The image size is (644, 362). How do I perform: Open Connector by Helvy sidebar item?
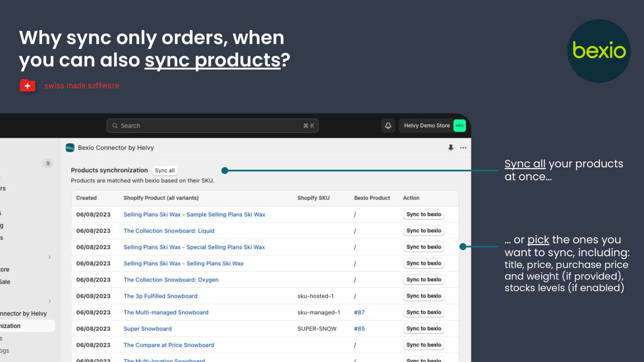coord(23,314)
